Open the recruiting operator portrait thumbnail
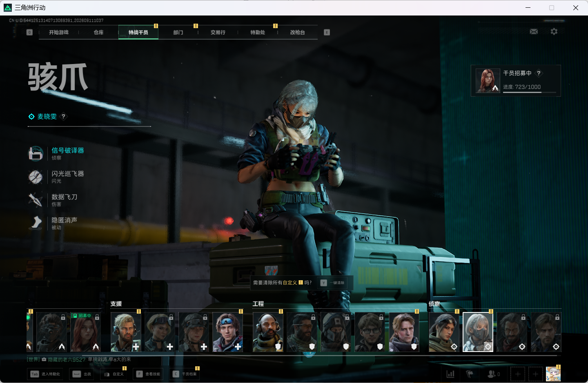 (x=488, y=80)
